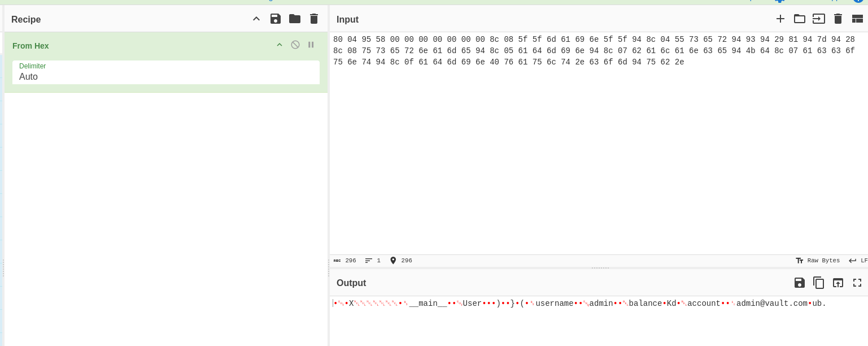Collapse the From Hex operation arguments
This screenshot has height=346, width=868.
(x=280, y=45)
